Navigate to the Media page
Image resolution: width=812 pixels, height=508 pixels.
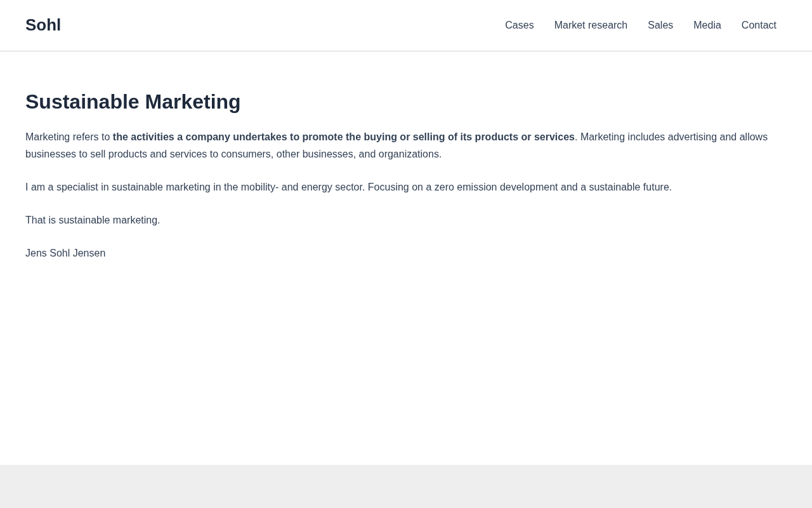point(707,25)
